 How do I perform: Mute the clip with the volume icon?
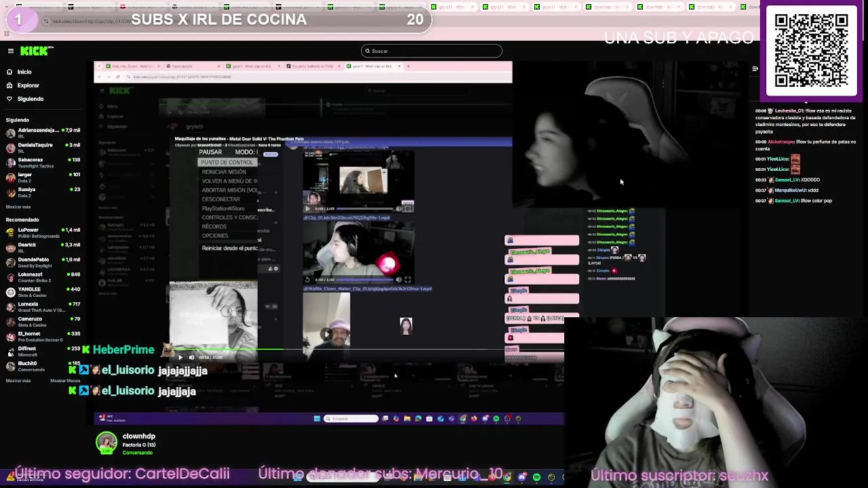point(191,357)
